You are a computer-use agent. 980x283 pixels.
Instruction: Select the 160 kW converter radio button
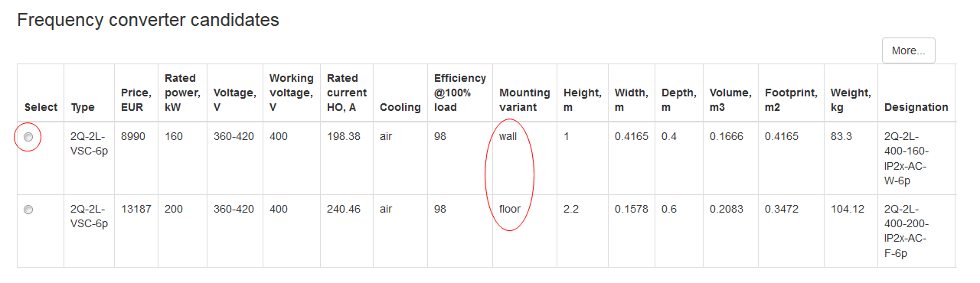28,137
